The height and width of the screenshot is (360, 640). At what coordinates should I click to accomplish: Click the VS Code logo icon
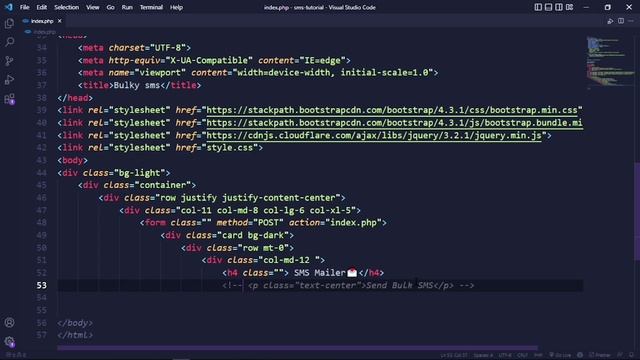click(9, 7)
